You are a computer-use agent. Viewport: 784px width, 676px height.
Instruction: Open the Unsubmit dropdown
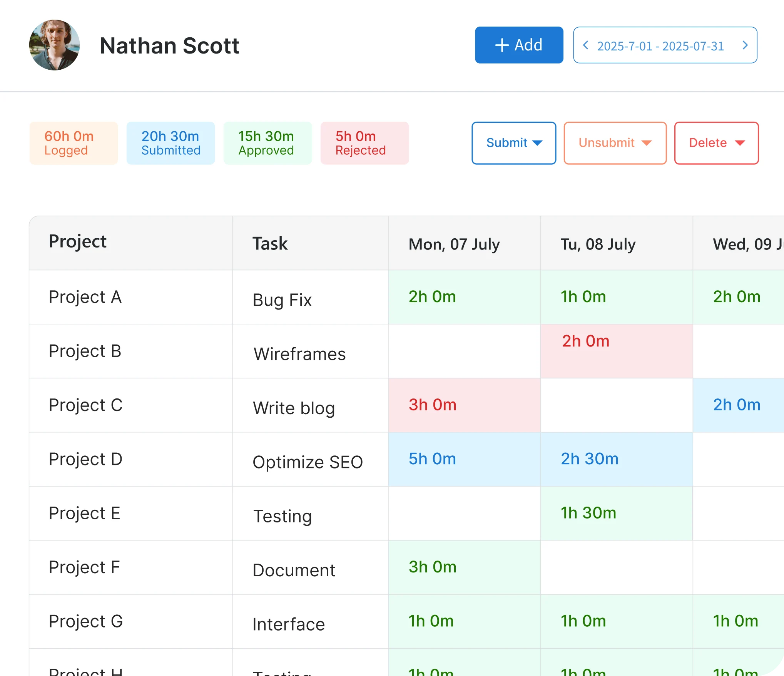pyautogui.click(x=615, y=143)
